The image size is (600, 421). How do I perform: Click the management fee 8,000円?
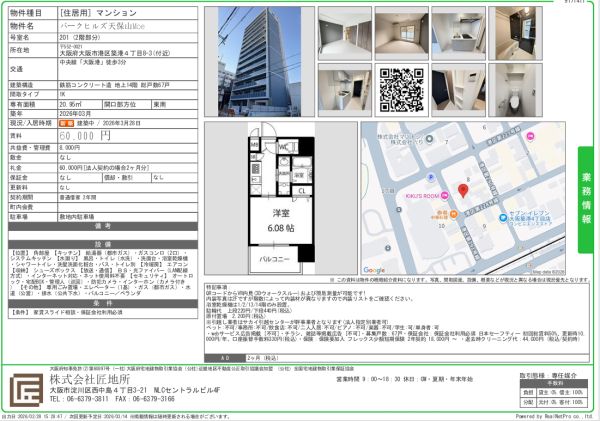point(70,148)
